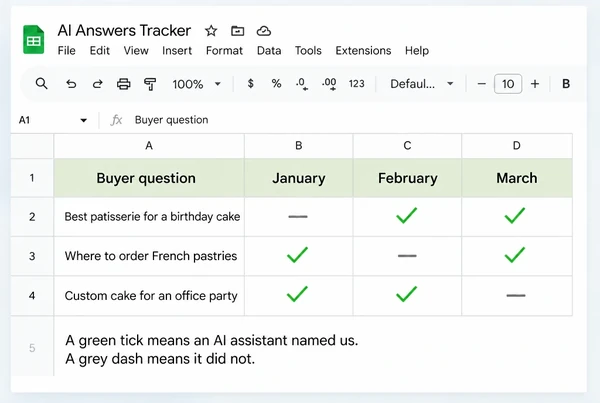Check the cloud save status icon
Viewport: 600px width, 403px height.
coord(264,31)
